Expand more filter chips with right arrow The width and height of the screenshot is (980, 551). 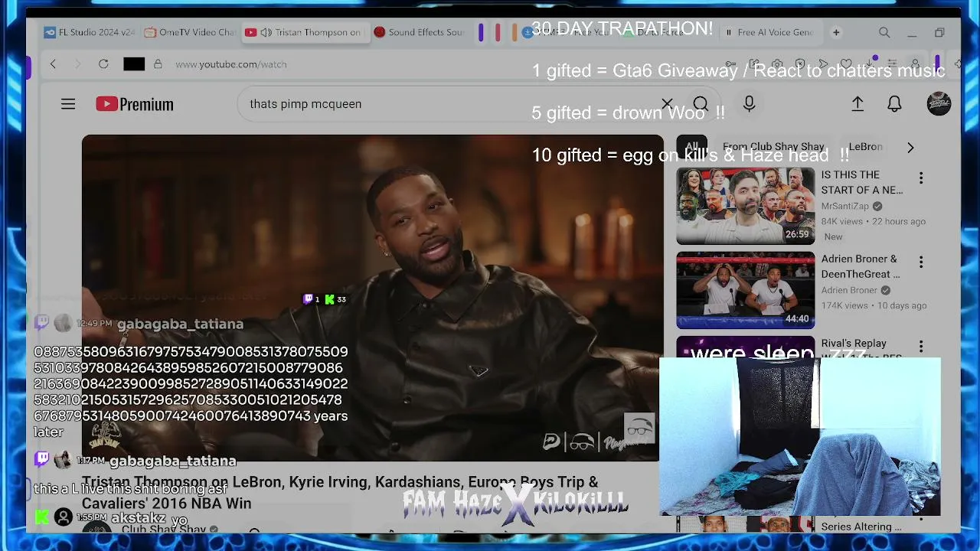tap(910, 147)
